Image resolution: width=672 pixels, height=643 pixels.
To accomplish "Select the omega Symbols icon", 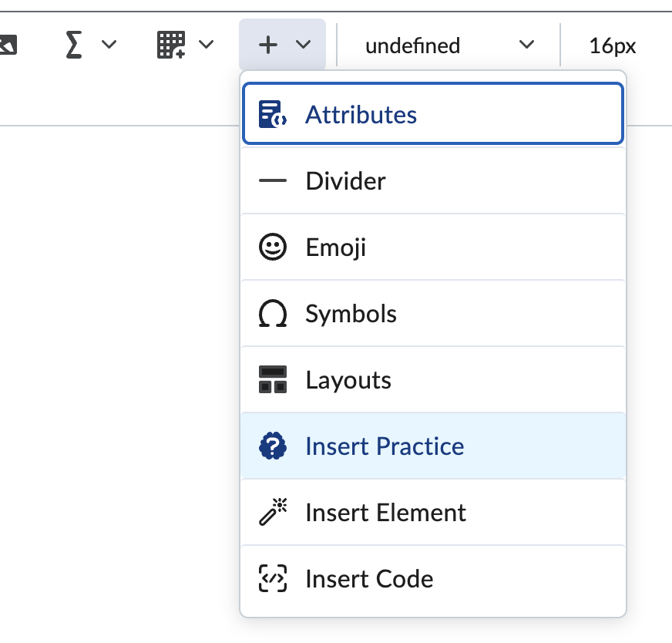I will coord(271,313).
